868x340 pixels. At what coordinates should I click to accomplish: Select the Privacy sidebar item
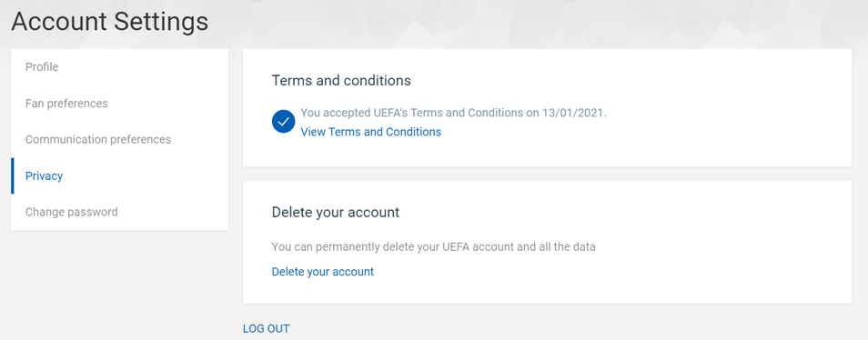coord(119,175)
